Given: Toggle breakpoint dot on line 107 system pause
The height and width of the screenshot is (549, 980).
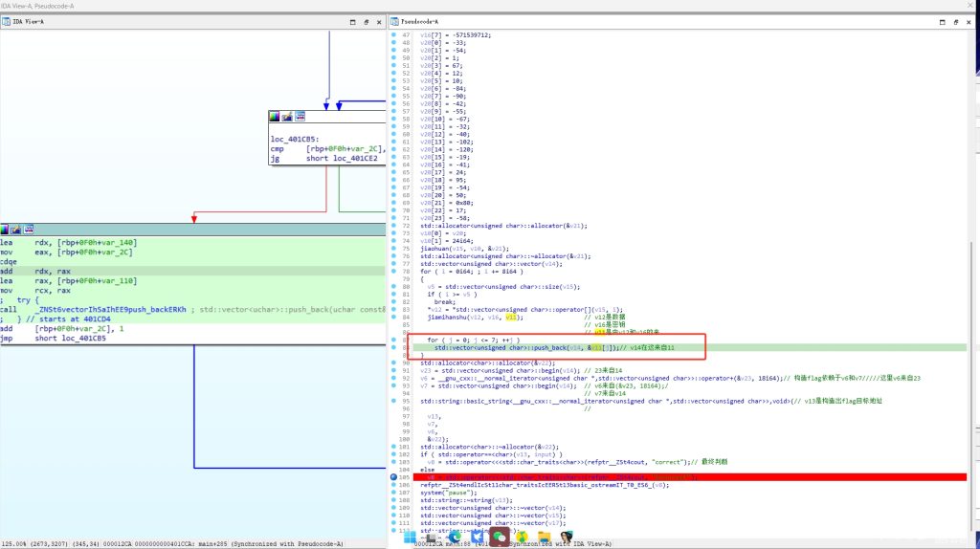Looking at the screenshot, I should click(x=393, y=493).
